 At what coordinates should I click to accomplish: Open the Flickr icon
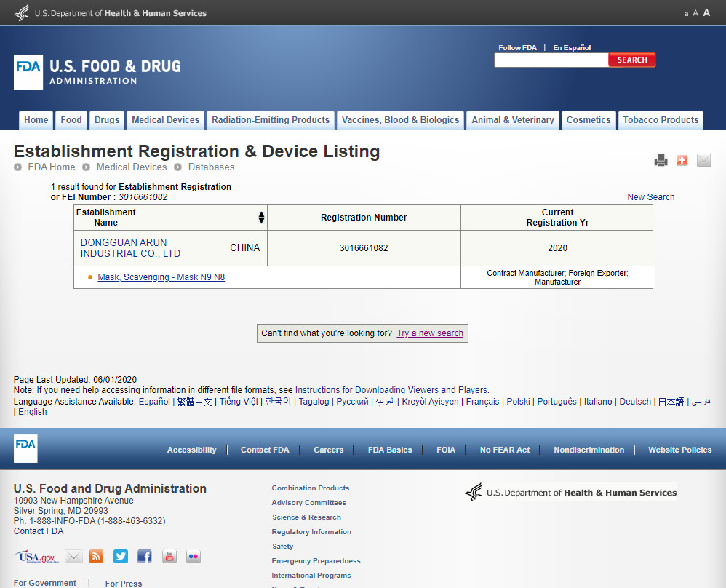(x=193, y=556)
